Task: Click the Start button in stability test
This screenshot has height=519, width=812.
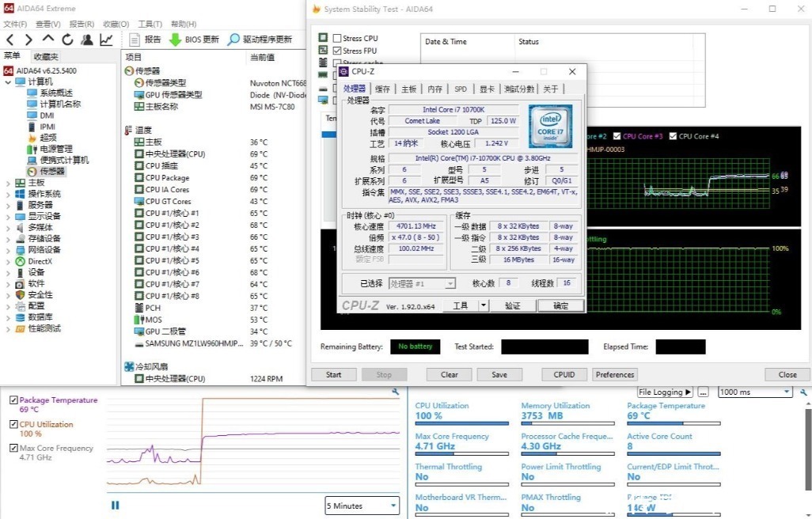Action: [333, 374]
